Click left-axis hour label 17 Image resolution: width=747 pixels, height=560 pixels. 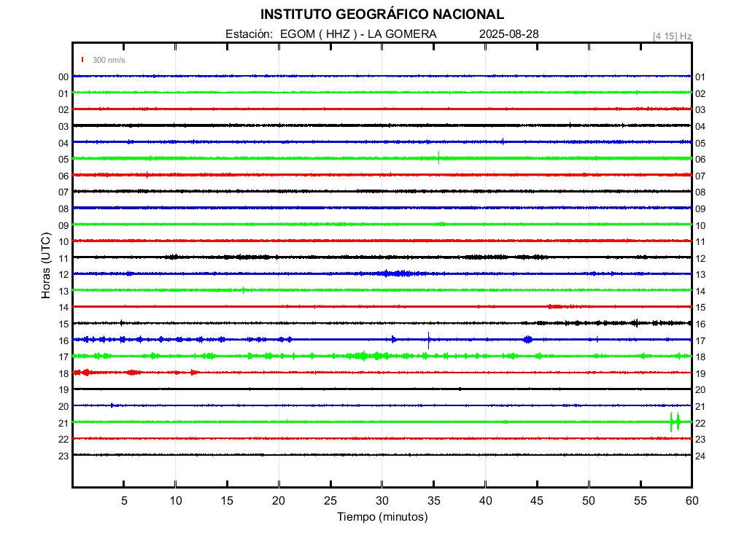click(x=63, y=357)
